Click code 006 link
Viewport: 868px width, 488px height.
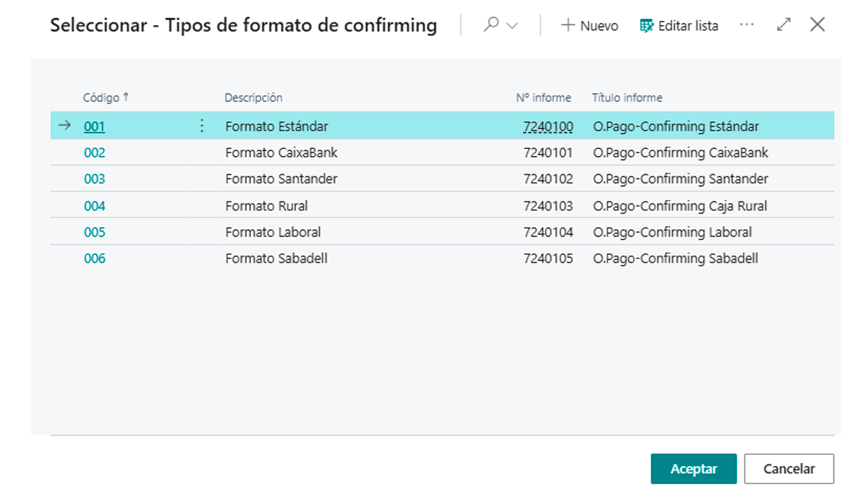point(94,259)
